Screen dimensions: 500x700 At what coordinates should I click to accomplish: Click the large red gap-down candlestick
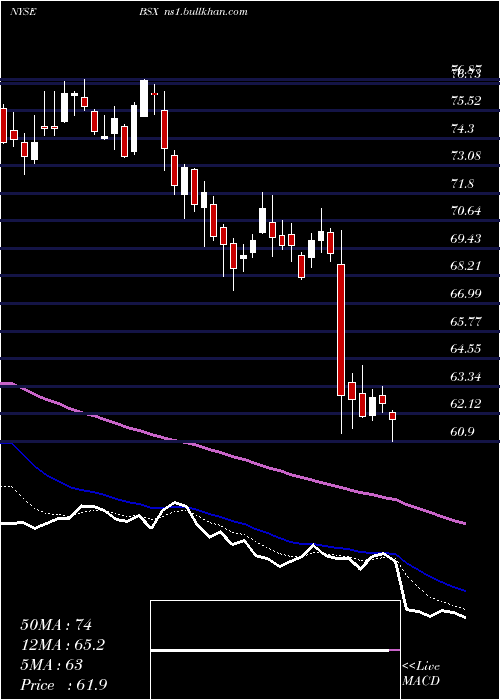tap(341, 330)
